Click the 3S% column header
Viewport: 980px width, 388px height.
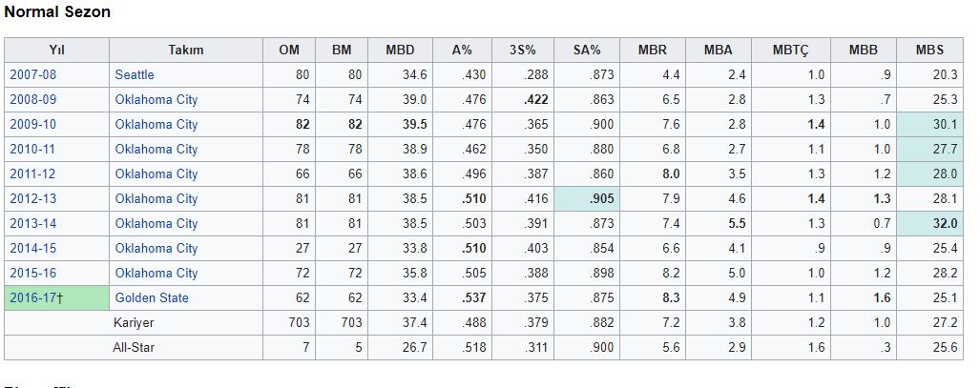pyautogui.click(x=523, y=50)
